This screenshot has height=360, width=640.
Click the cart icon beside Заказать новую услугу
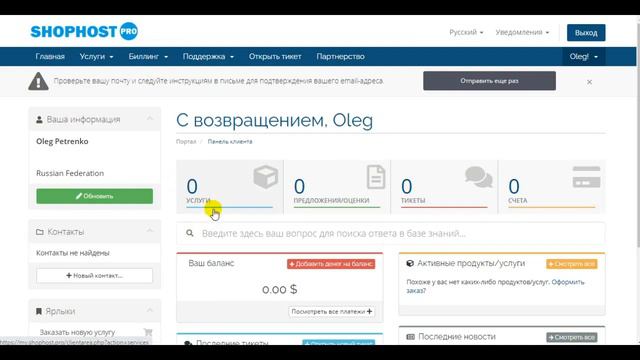(x=148, y=332)
